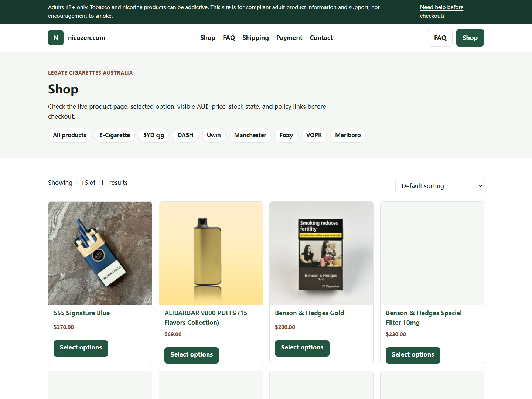This screenshot has height=399, width=532.
Task: Filter by Marlboro category
Action: pos(348,135)
